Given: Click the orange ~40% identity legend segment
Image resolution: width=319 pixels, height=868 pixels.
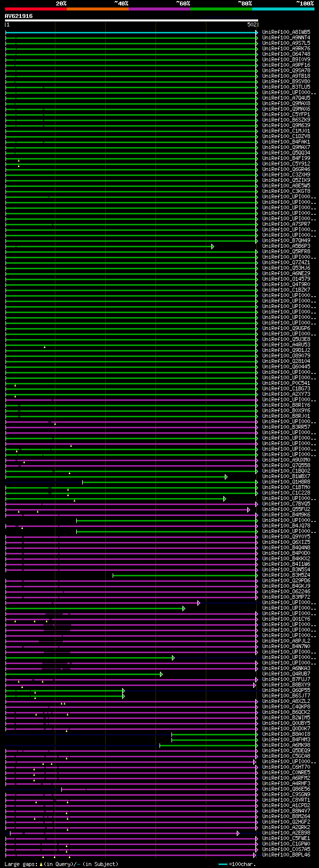Looking at the screenshot, I should pos(98,9).
